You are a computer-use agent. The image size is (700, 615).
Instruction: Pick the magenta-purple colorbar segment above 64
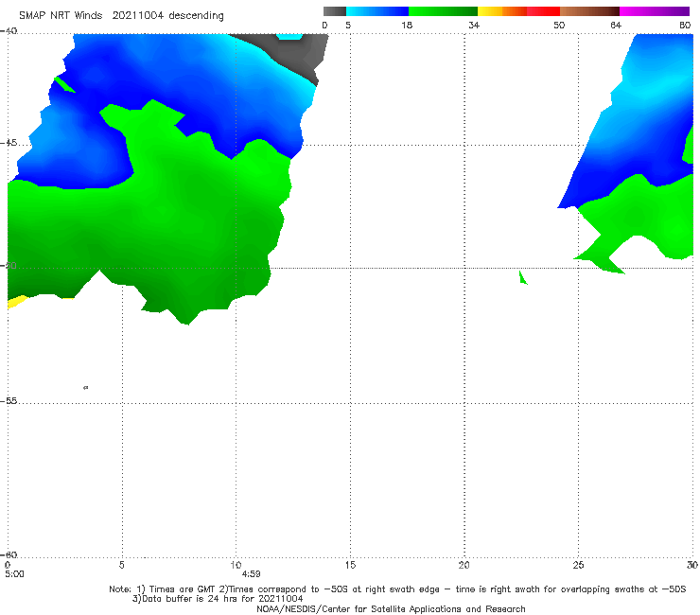655,11
